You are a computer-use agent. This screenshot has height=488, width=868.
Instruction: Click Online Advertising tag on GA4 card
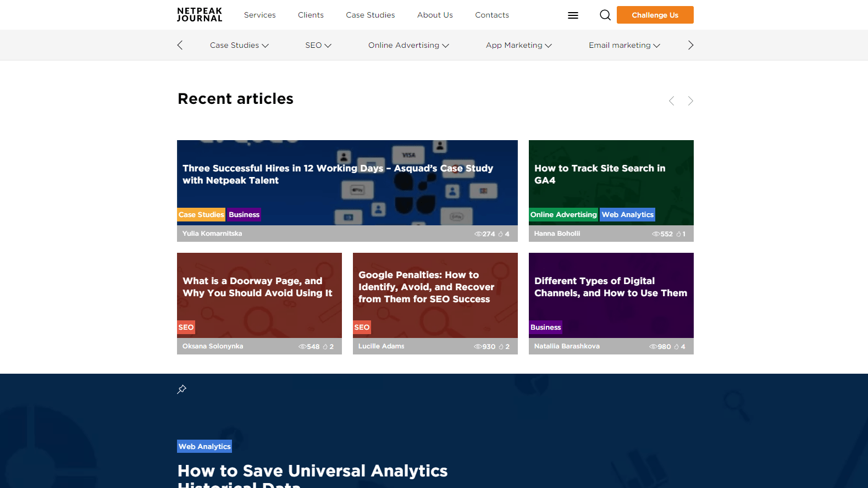(x=563, y=214)
